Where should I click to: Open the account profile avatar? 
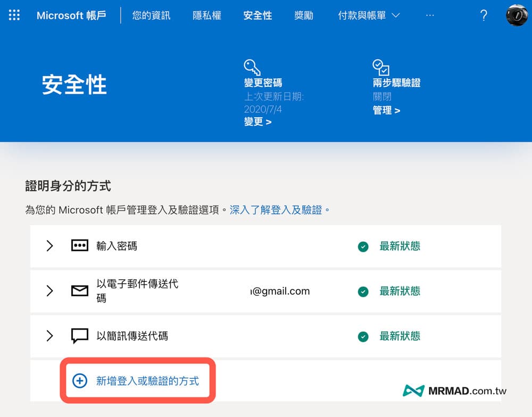[517, 15]
